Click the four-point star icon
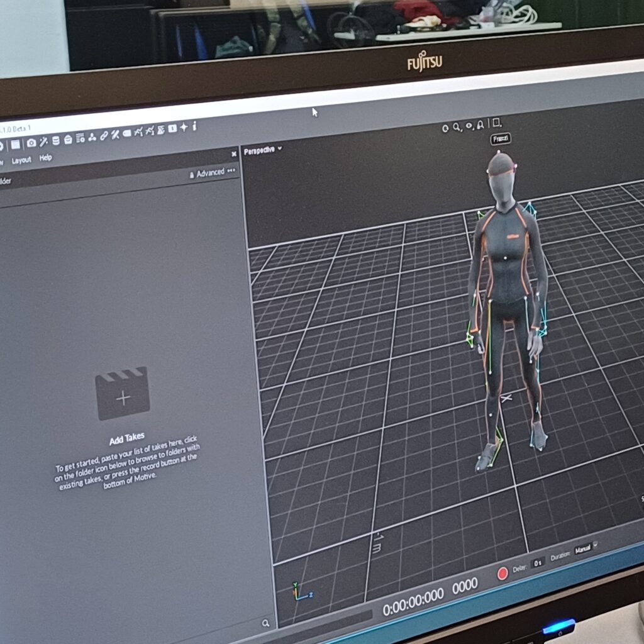This screenshot has width=644, height=644. pos(184,127)
